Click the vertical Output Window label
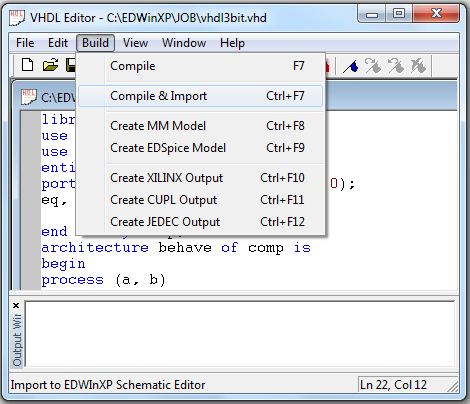 pos(17,340)
